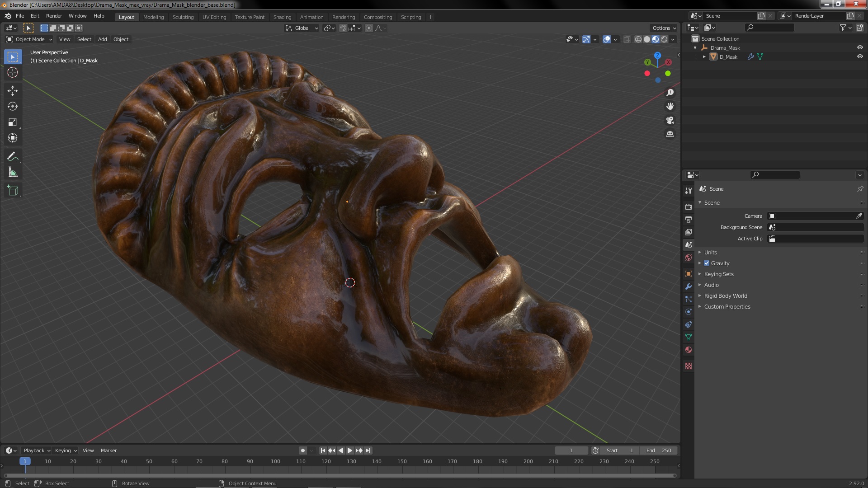Open Options dropdown in viewport header

[664, 28]
